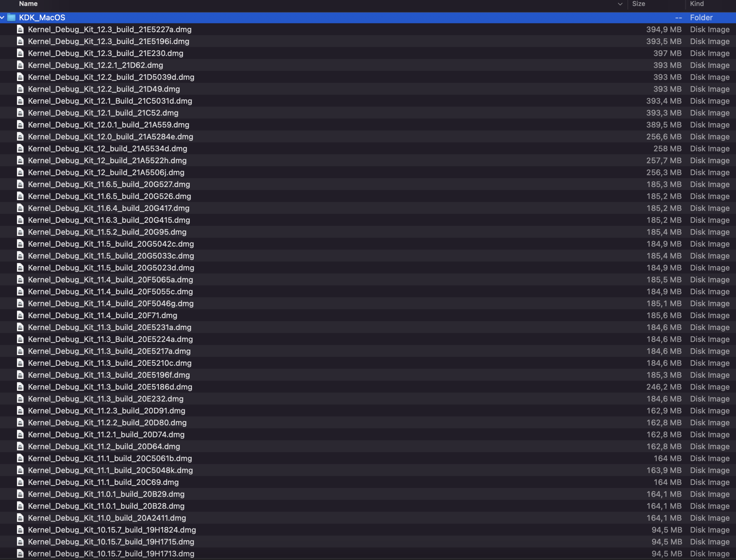Select file name Kernel_Debug_Kit_11.2.1_build_20D74.dmg

point(106,435)
